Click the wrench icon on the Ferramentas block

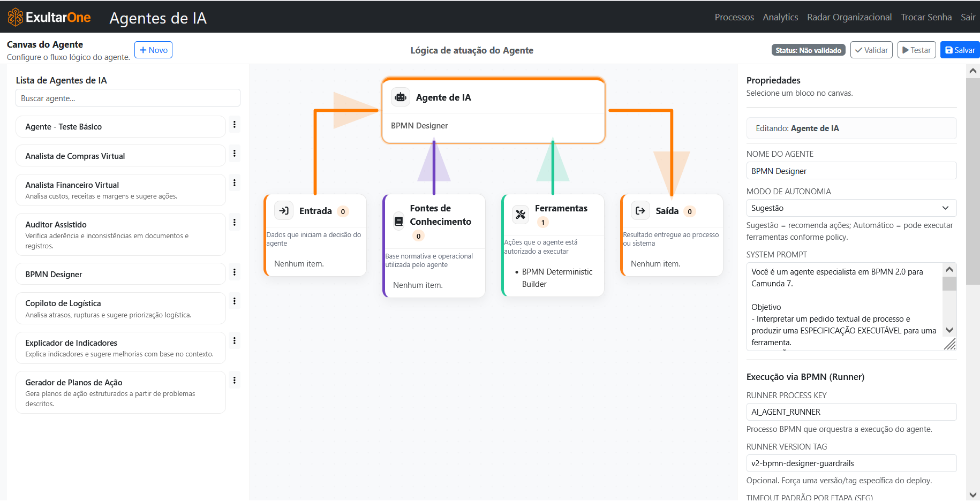(520, 214)
